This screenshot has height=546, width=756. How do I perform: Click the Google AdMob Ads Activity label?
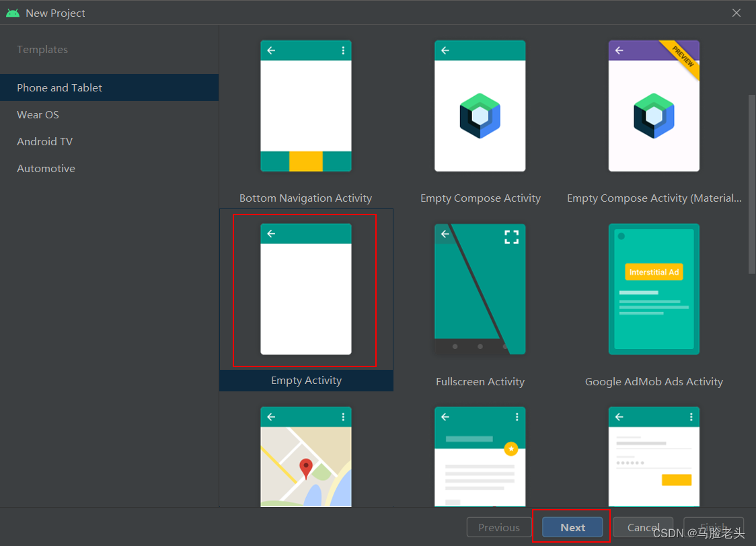[x=654, y=382]
